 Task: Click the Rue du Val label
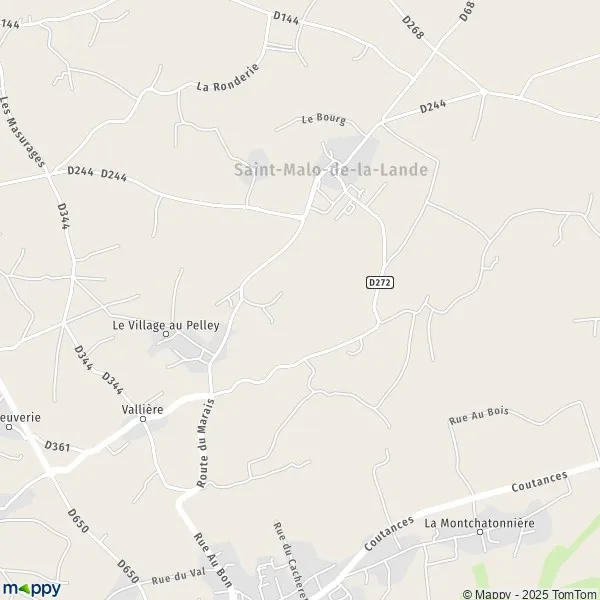tap(178, 576)
